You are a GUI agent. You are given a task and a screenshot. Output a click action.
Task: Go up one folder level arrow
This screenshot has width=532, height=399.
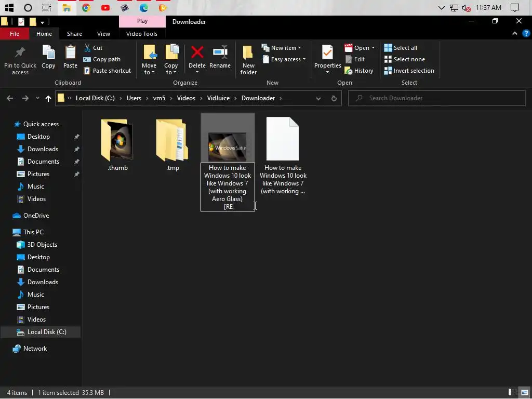coord(48,98)
